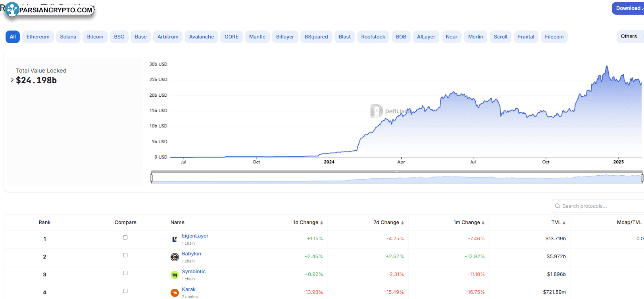Filter by Ethereum chain
644x299 pixels.
(38, 37)
